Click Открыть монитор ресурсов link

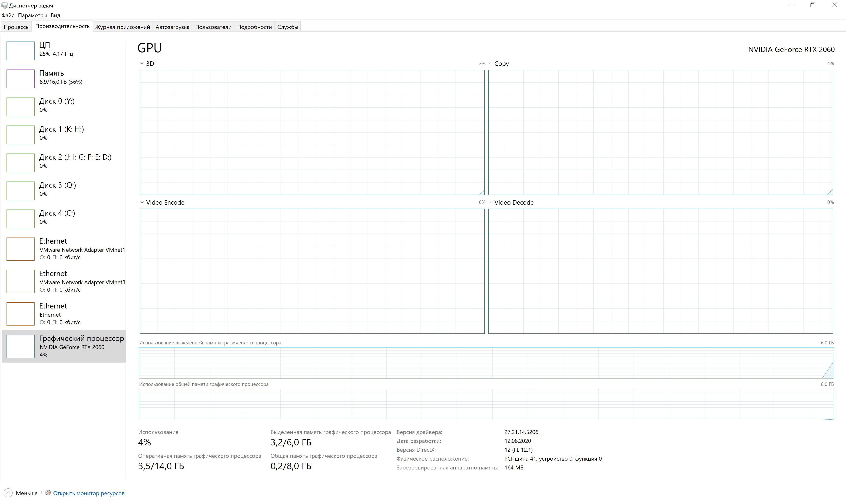89,493
